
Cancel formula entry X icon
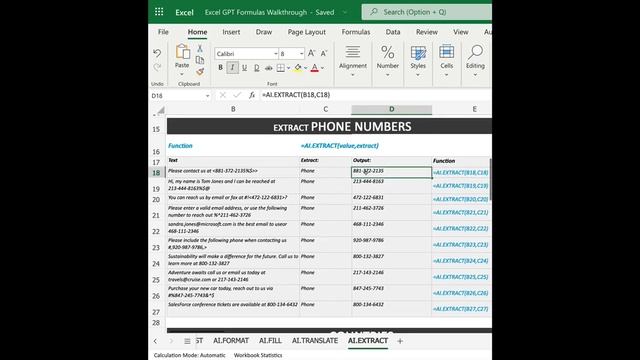pyautogui.click(x=222, y=95)
